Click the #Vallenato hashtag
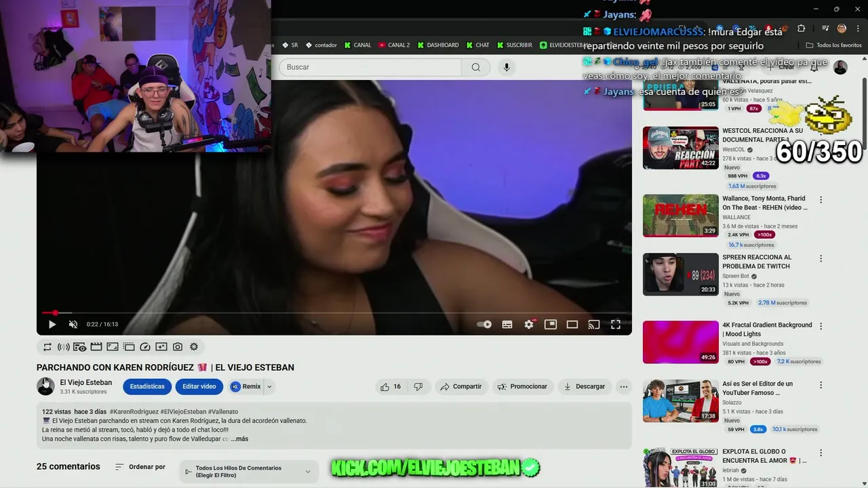Image resolution: width=868 pixels, height=488 pixels. coord(223,411)
